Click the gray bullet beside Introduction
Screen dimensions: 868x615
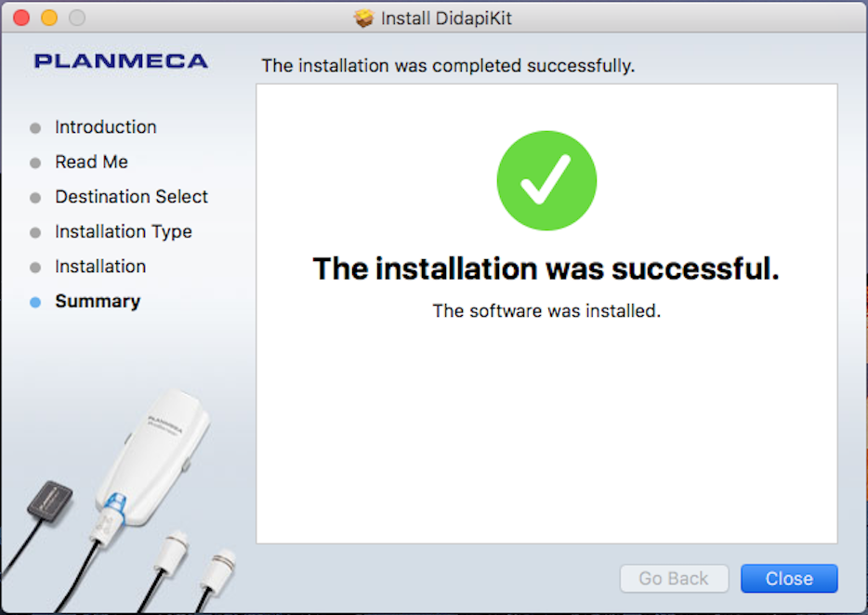click(x=35, y=128)
